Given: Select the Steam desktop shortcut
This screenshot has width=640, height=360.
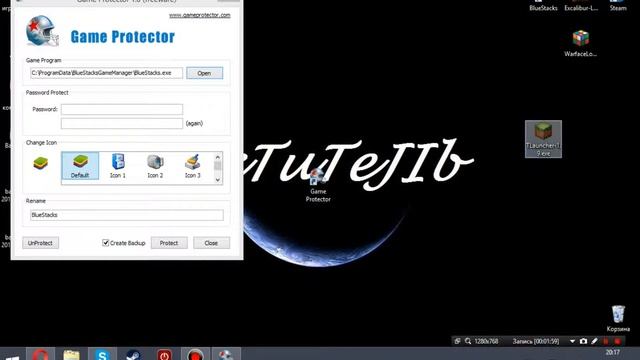Looking at the screenshot, I should (x=618, y=6).
